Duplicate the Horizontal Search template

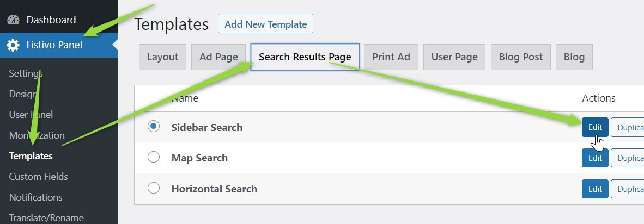pos(628,189)
